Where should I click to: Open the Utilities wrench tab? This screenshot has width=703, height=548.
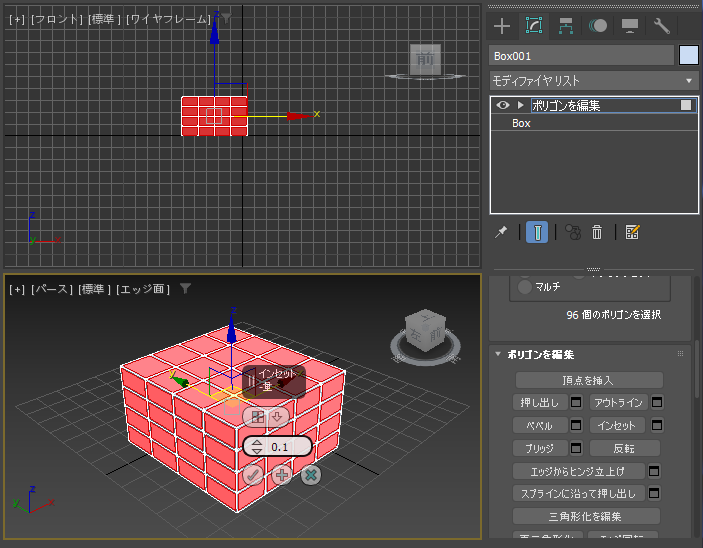click(662, 26)
